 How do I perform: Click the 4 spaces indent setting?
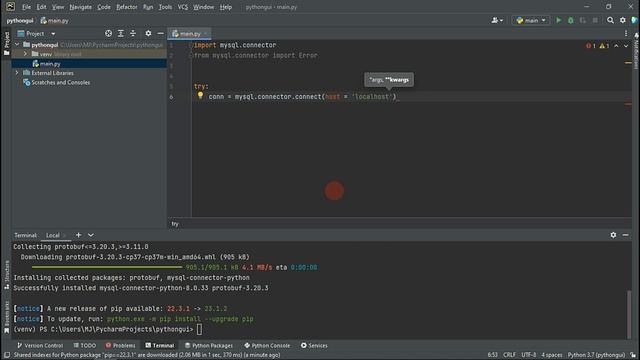point(551,355)
